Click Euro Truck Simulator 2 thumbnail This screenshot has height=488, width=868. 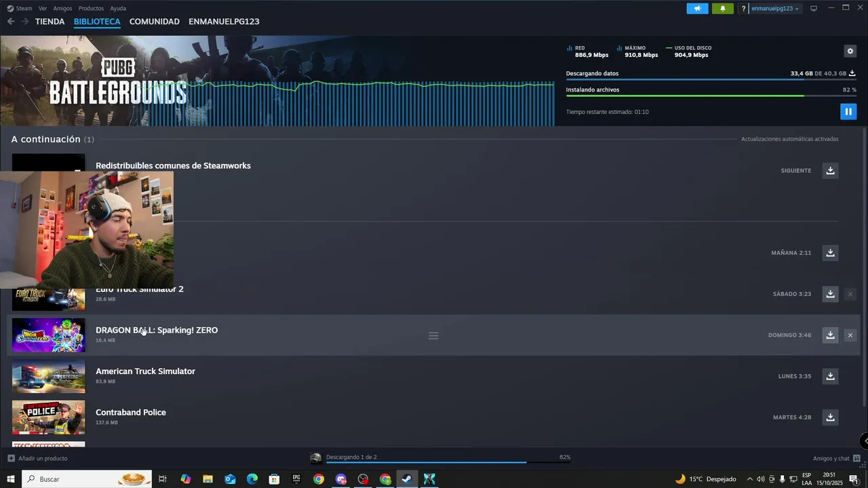click(x=49, y=299)
